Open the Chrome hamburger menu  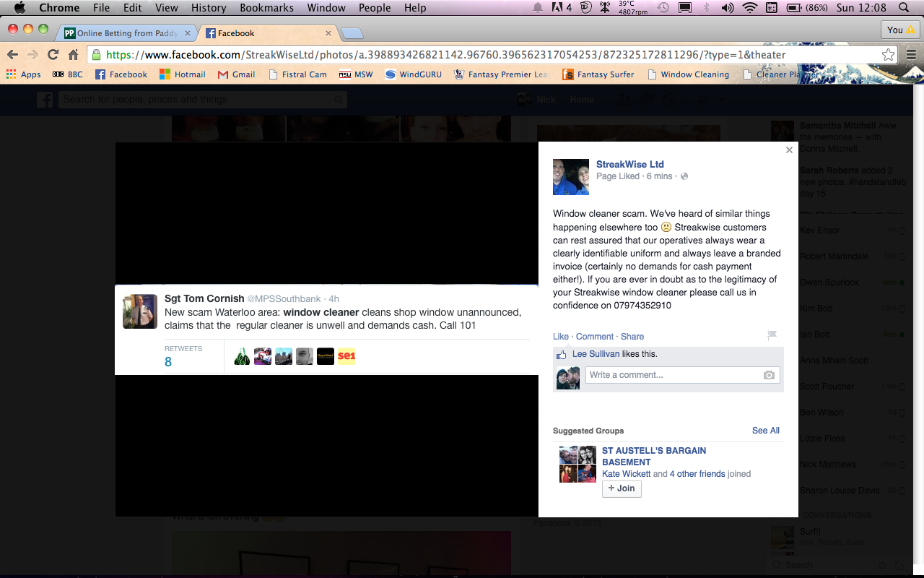coord(911,55)
